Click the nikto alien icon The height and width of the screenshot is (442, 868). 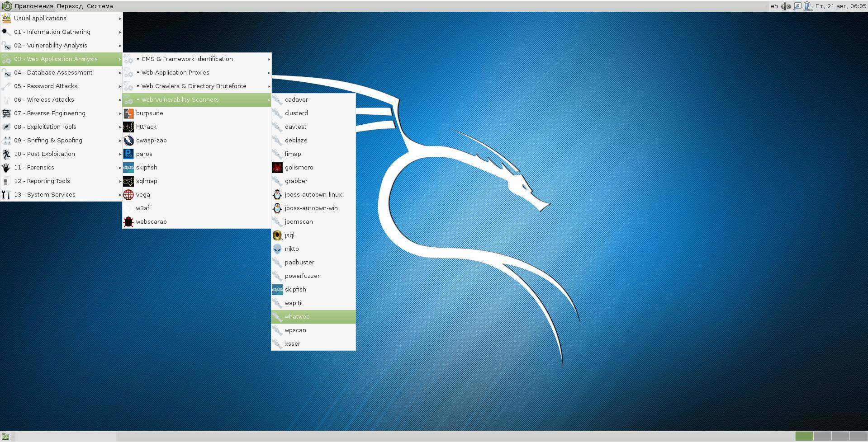[x=277, y=249]
